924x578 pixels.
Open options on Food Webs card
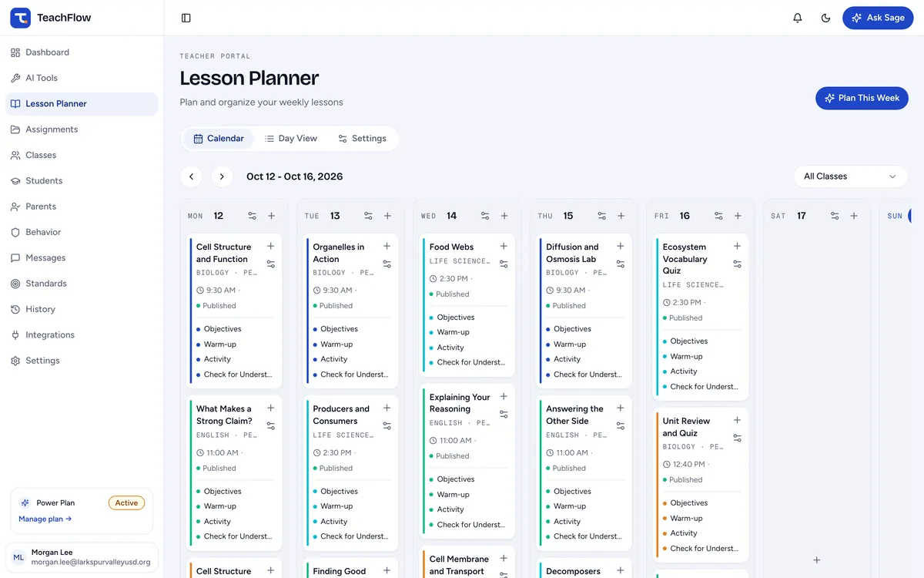pyautogui.click(x=504, y=264)
